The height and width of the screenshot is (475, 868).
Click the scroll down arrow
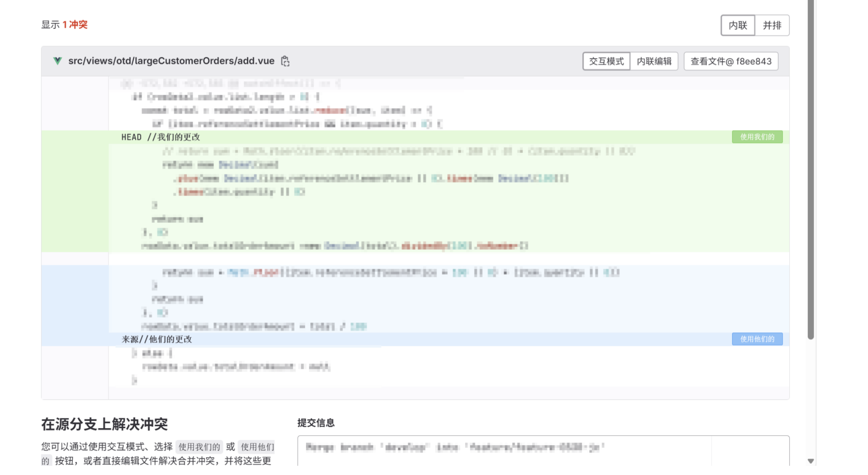click(x=810, y=461)
